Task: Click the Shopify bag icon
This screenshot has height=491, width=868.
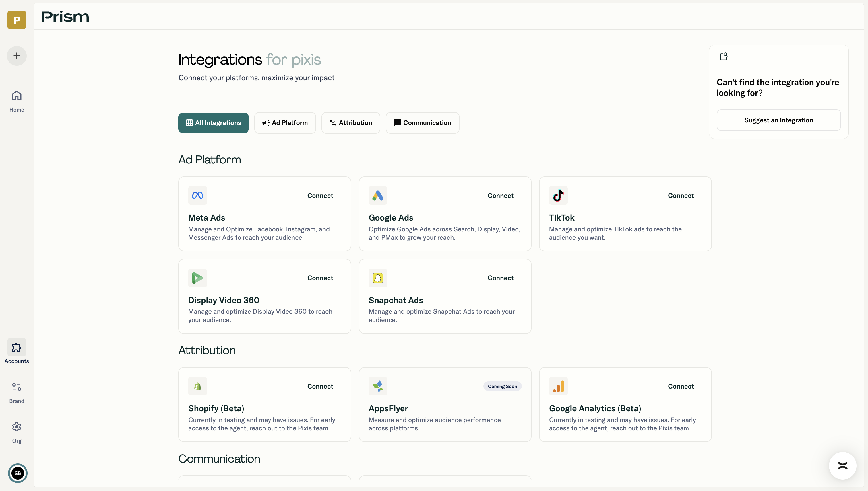Action: 197,386
